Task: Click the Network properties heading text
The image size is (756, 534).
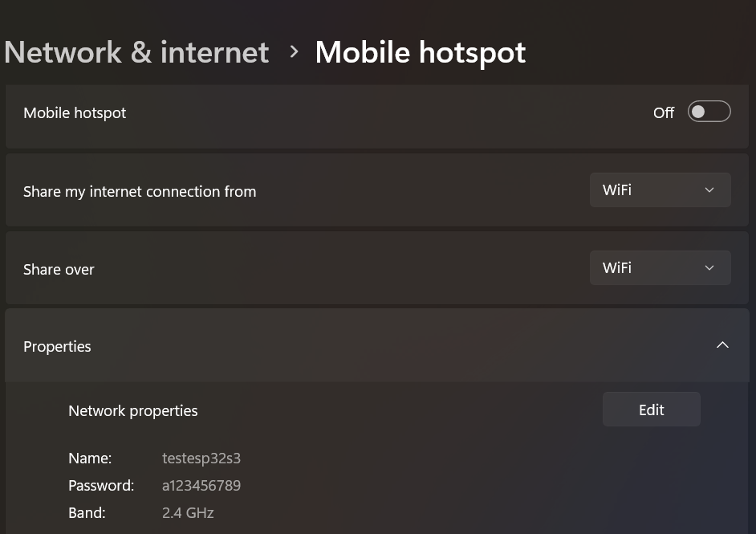Action: 132,411
